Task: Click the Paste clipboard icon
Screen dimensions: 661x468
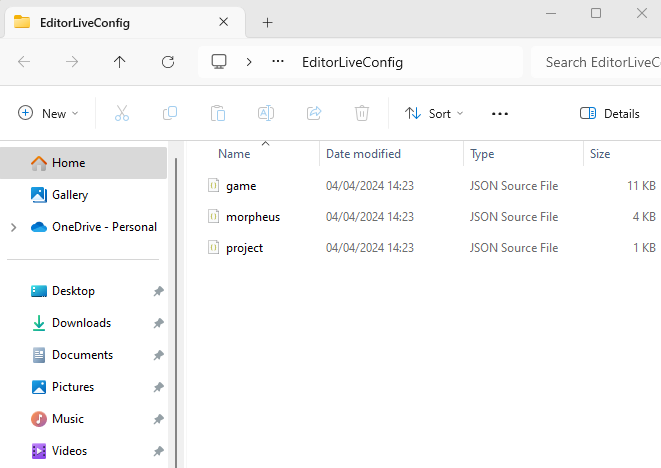Action: click(x=218, y=114)
